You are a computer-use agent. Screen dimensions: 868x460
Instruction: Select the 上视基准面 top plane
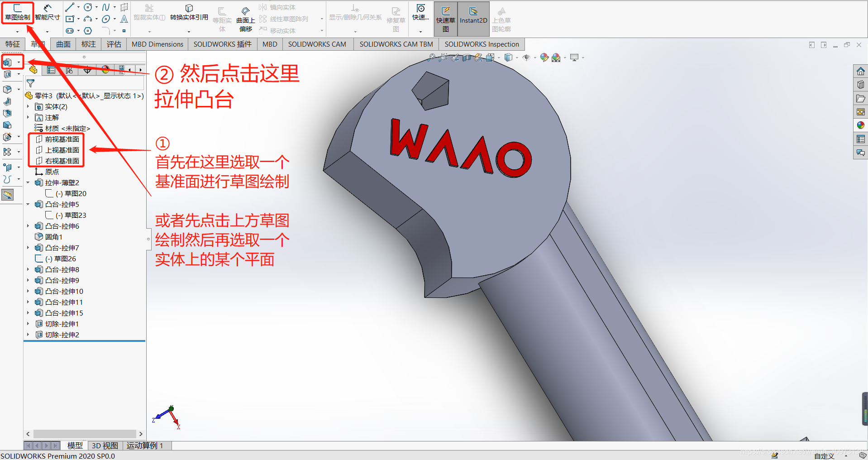[x=57, y=150]
